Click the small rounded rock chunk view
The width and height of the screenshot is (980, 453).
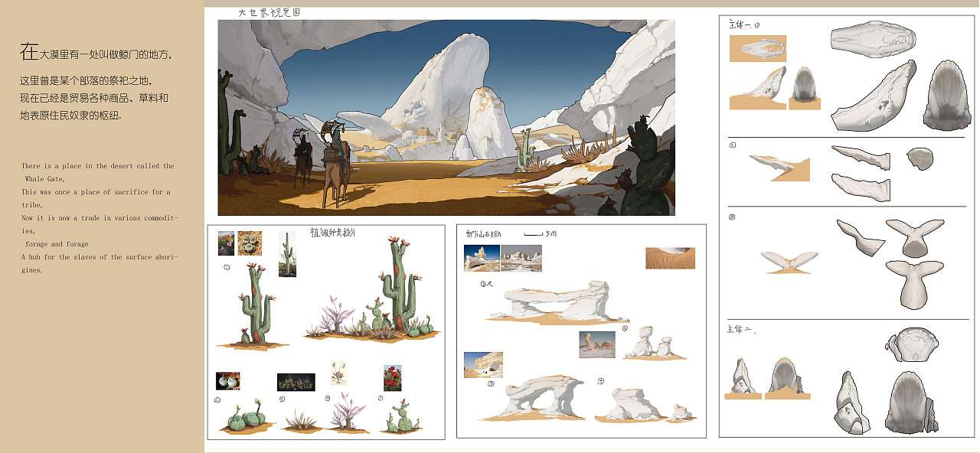[x=920, y=159]
